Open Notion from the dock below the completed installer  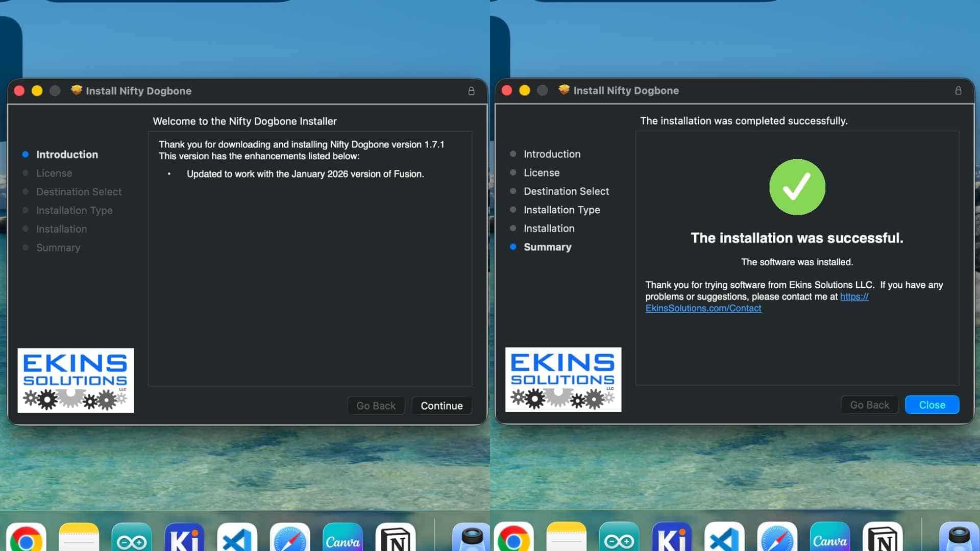pos(883,539)
